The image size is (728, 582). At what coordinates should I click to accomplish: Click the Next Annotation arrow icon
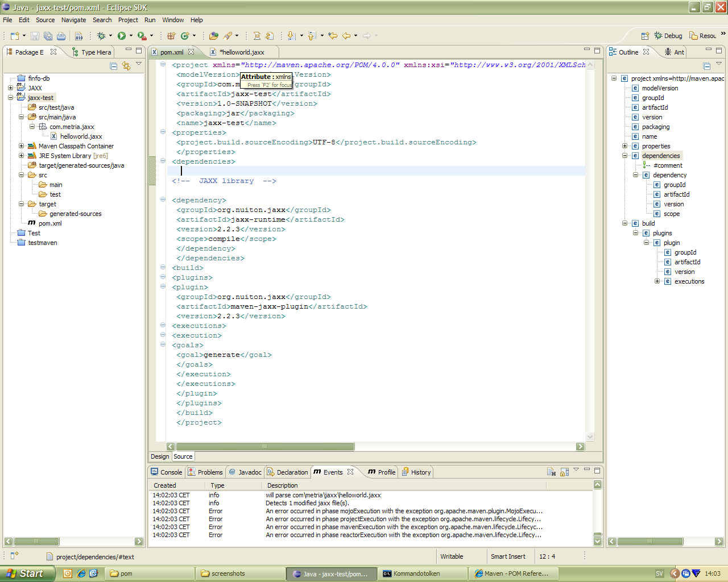pyautogui.click(x=292, y=36)
